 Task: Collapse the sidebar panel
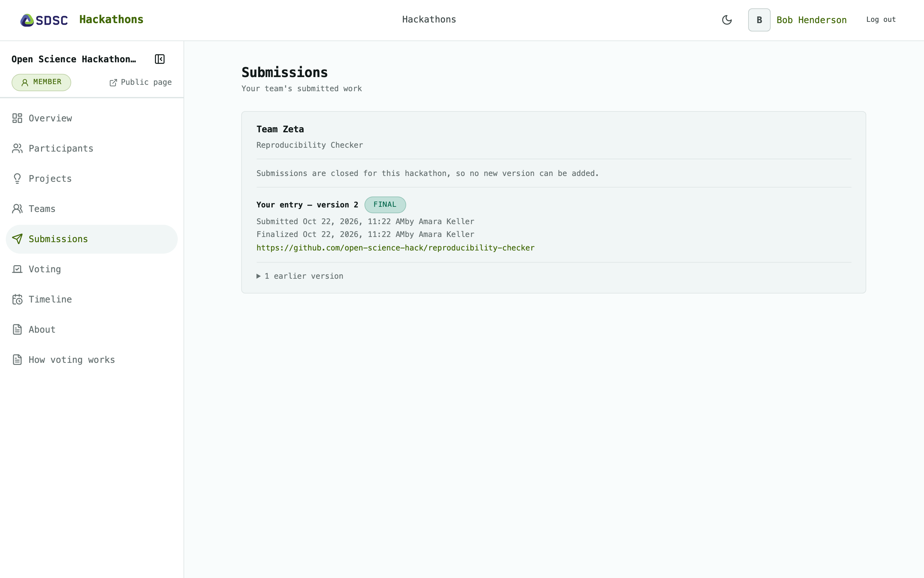pyautogui.click(x=159, y=59)
